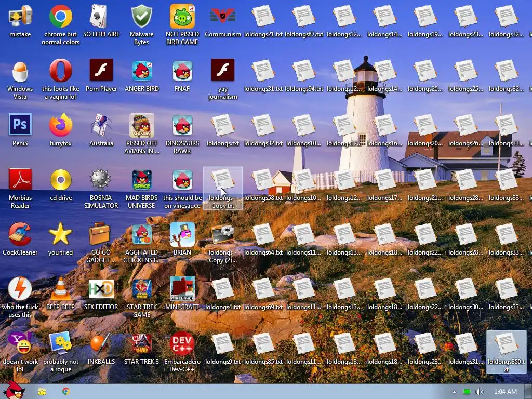Open the 'BRIAN' bird icon
This screenshot has height=399, width=532.
point(182,234)
